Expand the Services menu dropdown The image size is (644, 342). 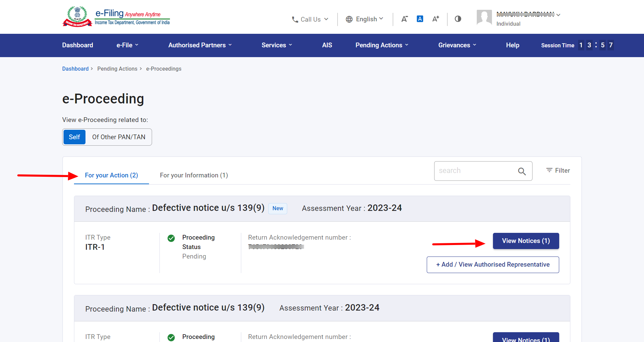click(276, 45)
